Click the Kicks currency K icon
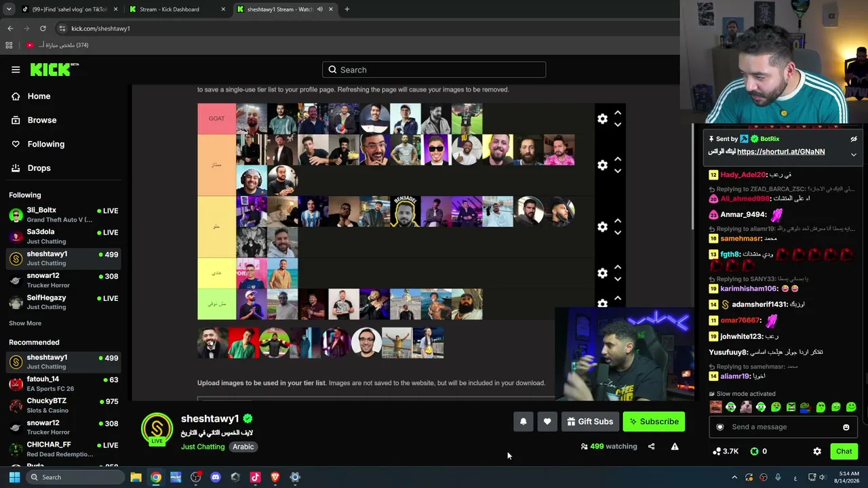 pos(754,451)
